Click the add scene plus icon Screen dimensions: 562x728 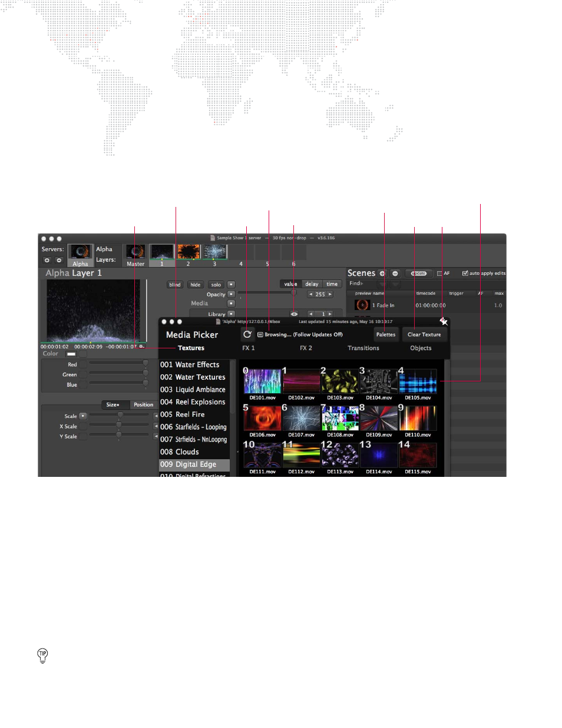(x=382, y=274)
